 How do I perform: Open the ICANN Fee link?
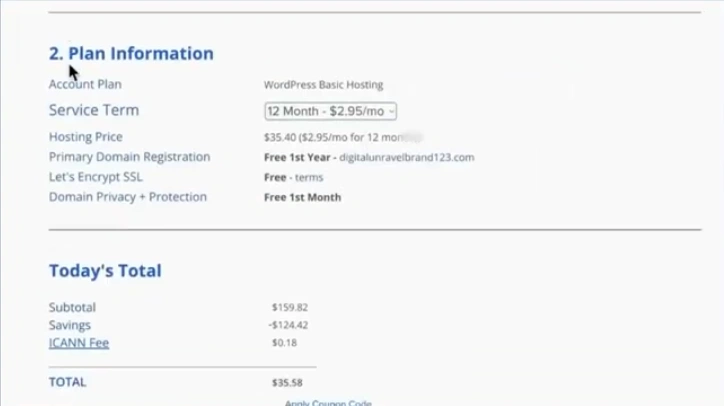click(x=79, y=343)
